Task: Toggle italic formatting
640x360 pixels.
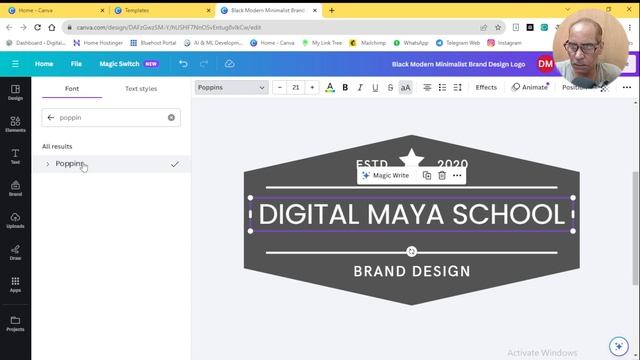Action: [360, 87]
